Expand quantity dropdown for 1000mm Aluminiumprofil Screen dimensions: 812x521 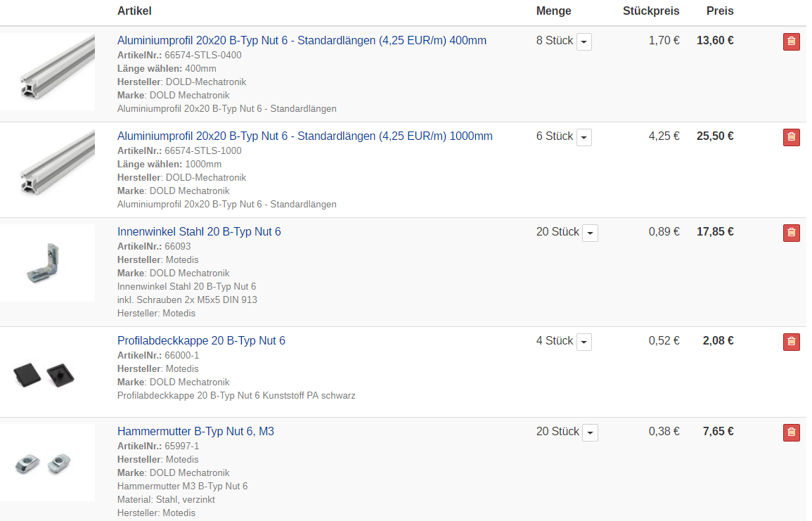tap(584, 138)
